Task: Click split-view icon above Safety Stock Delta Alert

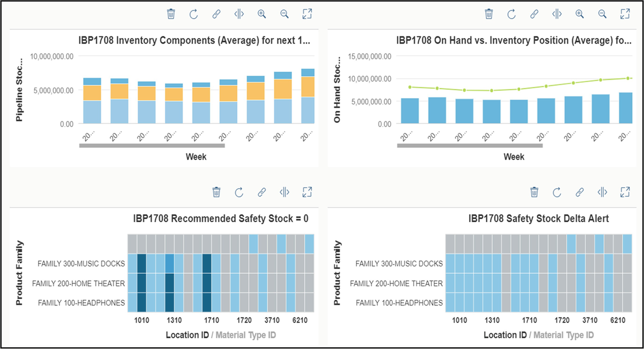Action: (x=602, y=192)
